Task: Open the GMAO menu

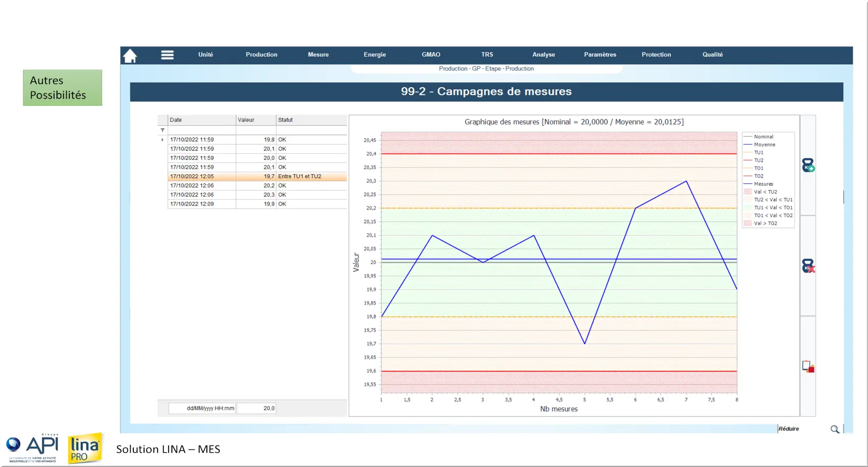Action: (x=431, y=55)
